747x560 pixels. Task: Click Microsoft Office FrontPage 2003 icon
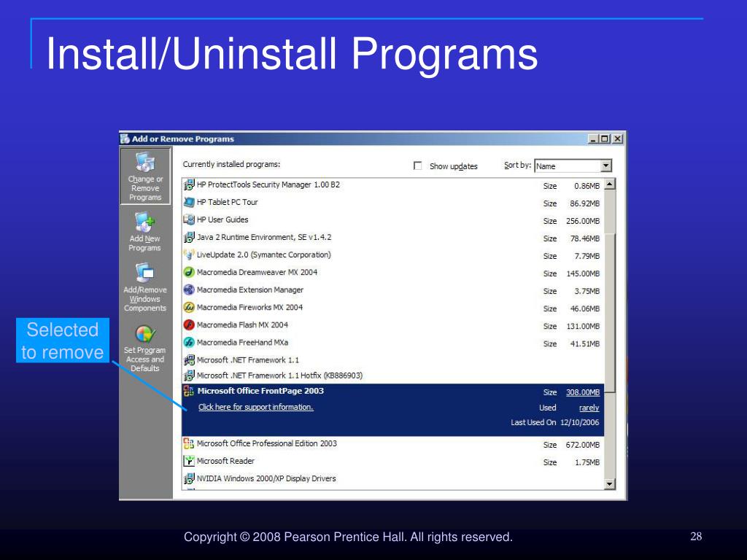point(189,392)
